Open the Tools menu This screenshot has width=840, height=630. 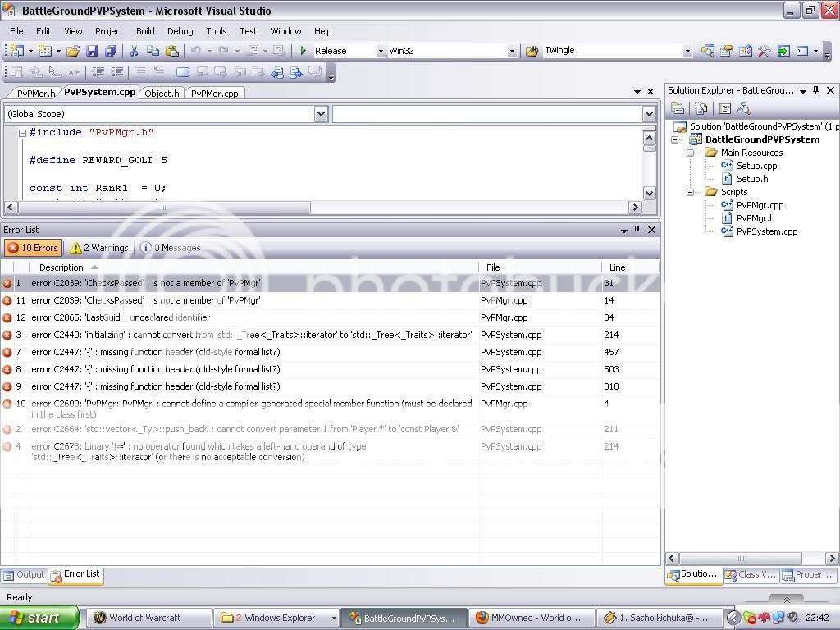[217, 31]
